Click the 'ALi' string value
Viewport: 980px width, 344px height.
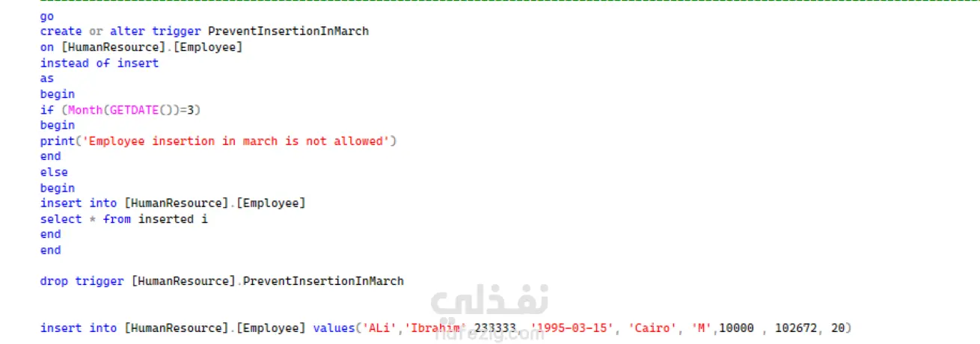382,328
